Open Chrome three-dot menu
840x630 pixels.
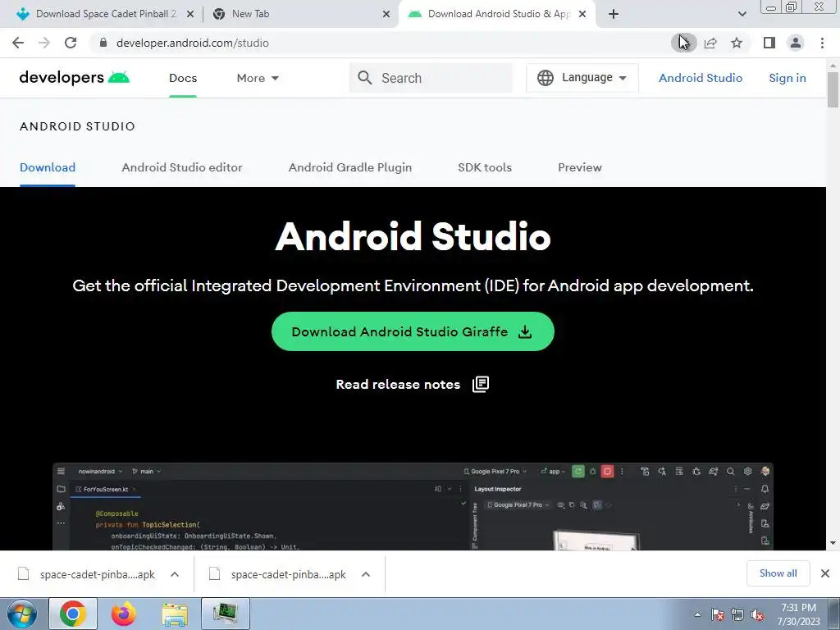point(822,43)
